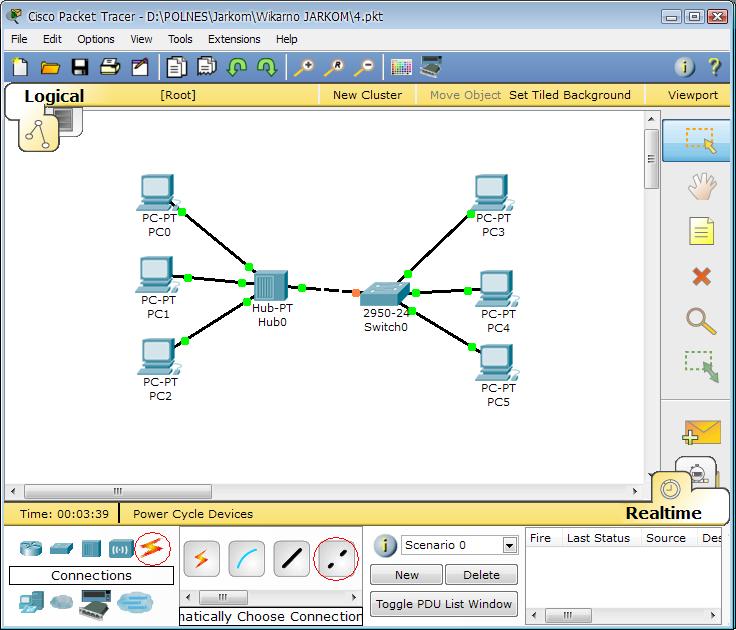Viewport: 736px width, 630px height.
Task: Save network using floppy disk icon
Action: pyautogui.click(x=80, y=67)
